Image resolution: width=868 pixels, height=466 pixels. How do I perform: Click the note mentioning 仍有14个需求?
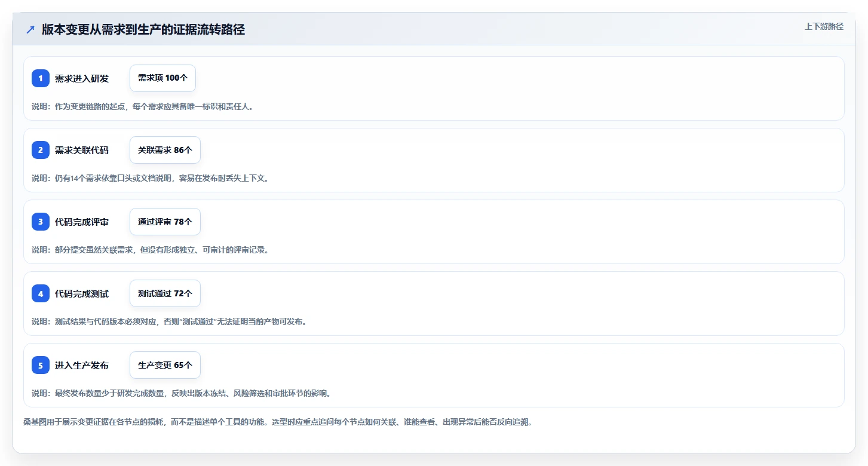tap(151, 178)
